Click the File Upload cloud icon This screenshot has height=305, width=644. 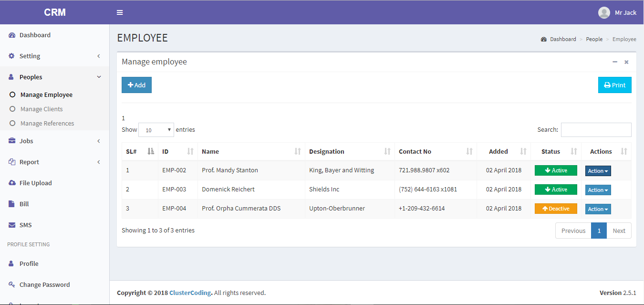point(12,183)
